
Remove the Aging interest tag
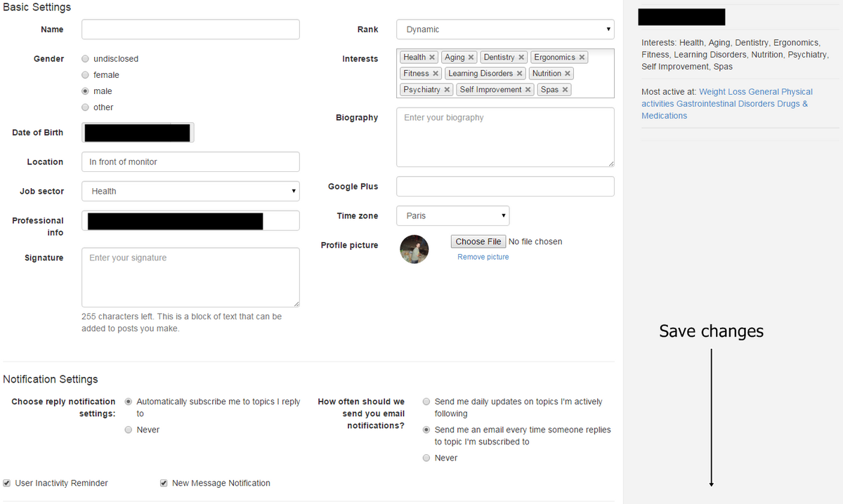pyautogui.click(x=471, y=58)
